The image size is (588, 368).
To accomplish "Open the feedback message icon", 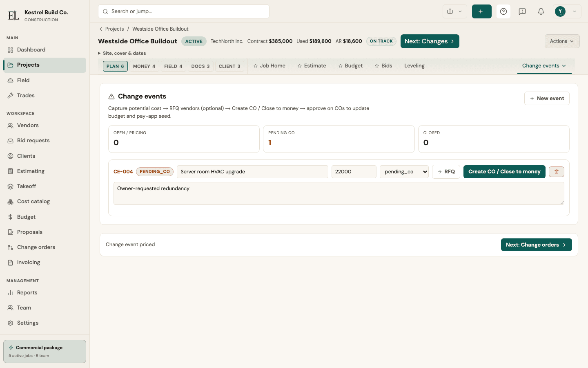I will click(x=522, y=11).
